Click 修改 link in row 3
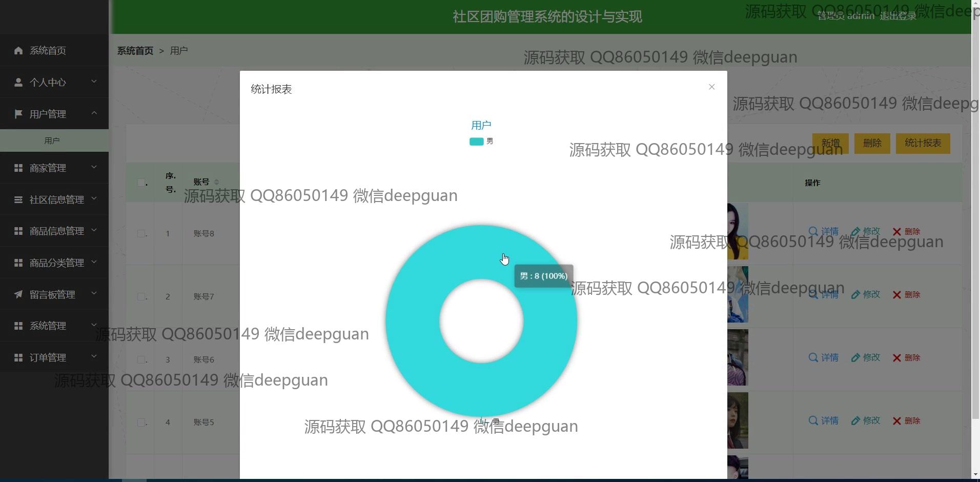The height and width of the screenshot is (482, 980). coord(866,357)
